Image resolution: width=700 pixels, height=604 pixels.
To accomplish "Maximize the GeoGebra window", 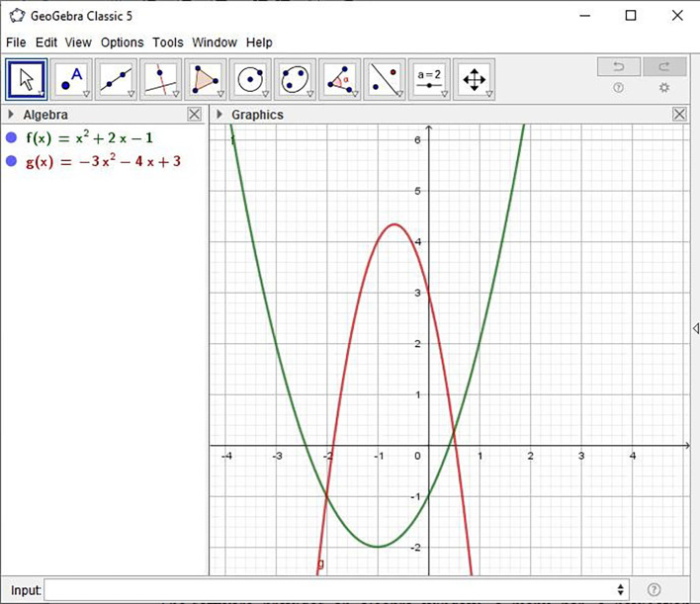I will tap(631, 16).
